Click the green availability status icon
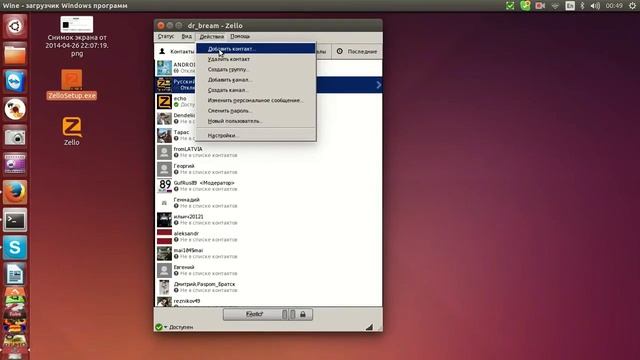The height and width of the screenshot is (360, 640). [159, 327]
